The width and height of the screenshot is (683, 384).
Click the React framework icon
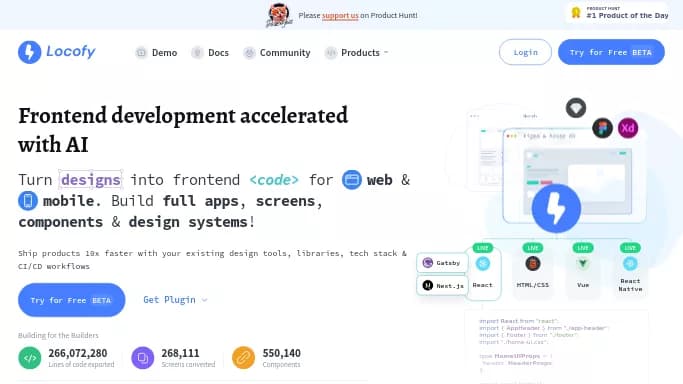click(483, 263)
